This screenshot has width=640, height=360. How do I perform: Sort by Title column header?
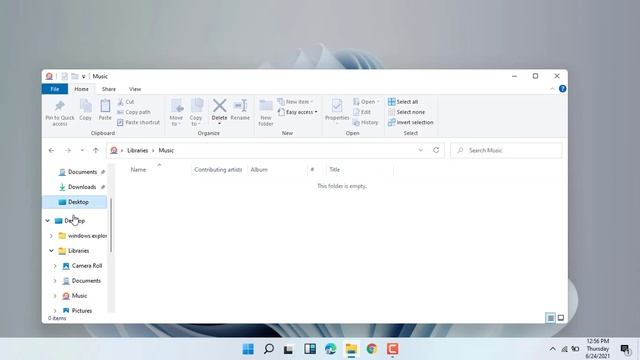[334, 169]
